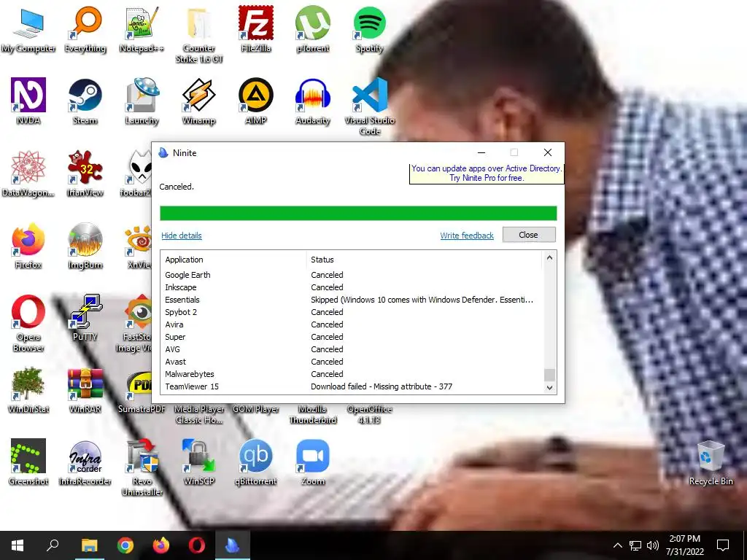The width and height of the screenshot is (747, 560).
Task: Click scroll up arrow in details list
Action: click(549, 257)
